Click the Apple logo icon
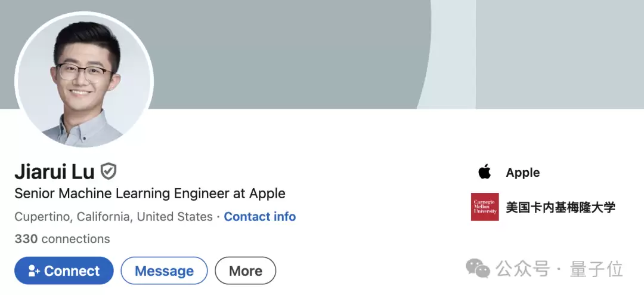644x295 pixels. click(x=484, y=173)
